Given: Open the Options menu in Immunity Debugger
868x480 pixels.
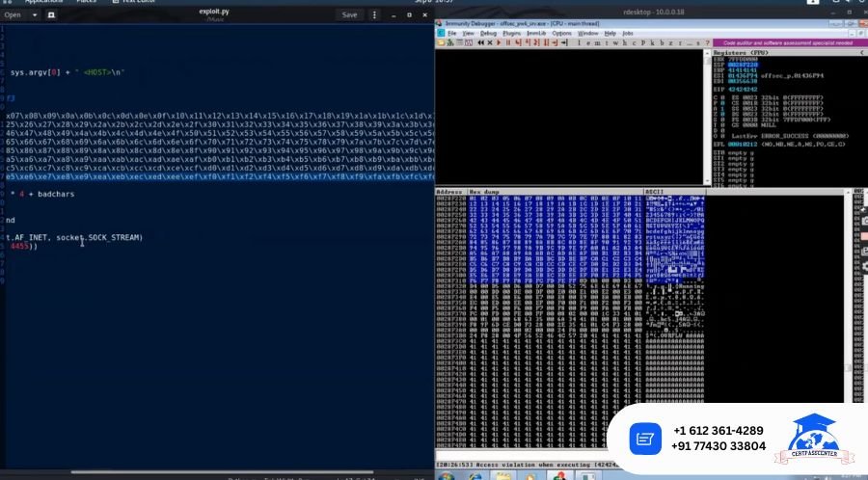Looking at the screenshot, I should coord(562,33).
